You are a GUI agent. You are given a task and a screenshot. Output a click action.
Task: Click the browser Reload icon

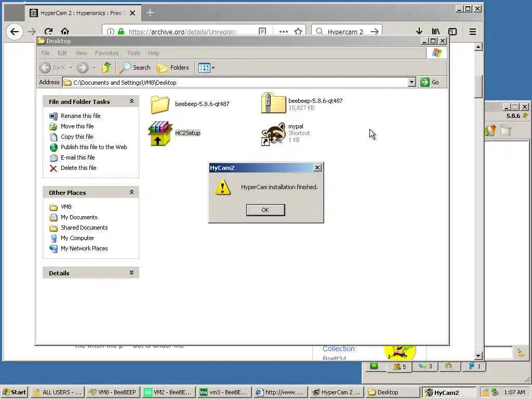point(48,32)
